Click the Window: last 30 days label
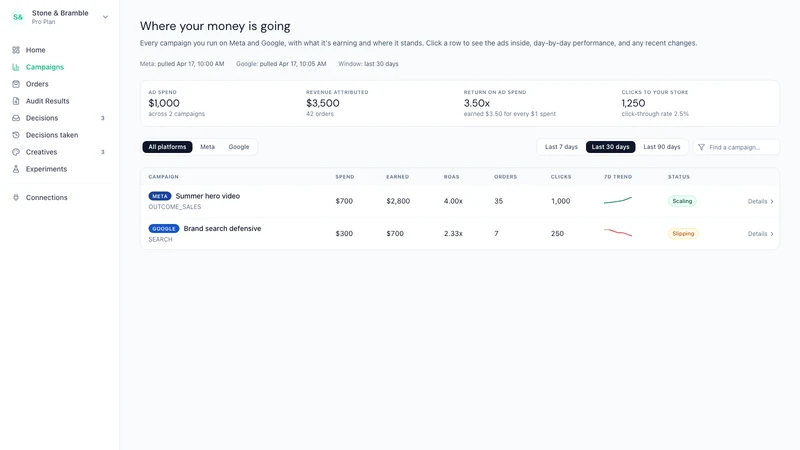800x450 pixels. (x=368, y=64)
